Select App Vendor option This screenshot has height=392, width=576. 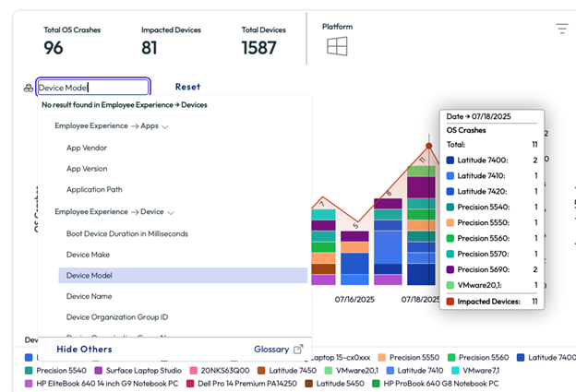pos(87,148)
